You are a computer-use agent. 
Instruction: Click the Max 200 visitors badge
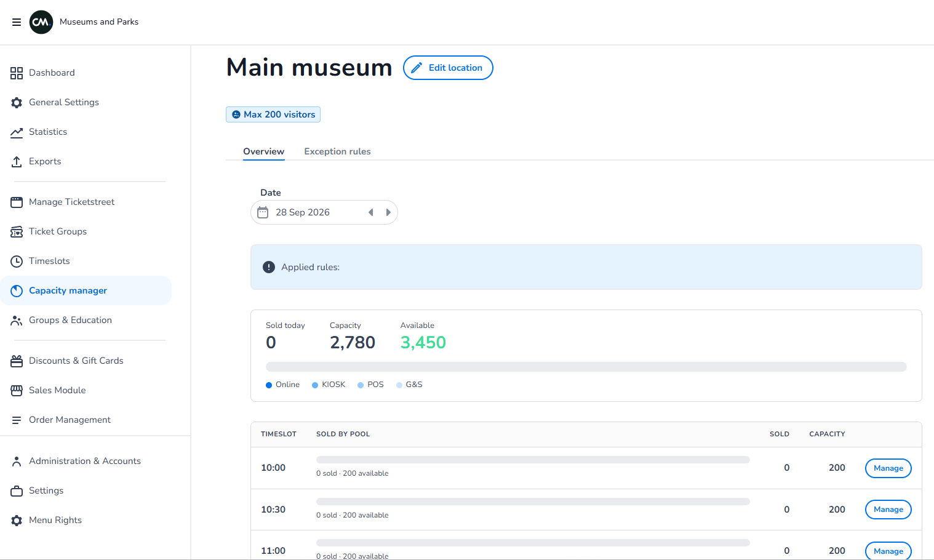tap(273, 114)
